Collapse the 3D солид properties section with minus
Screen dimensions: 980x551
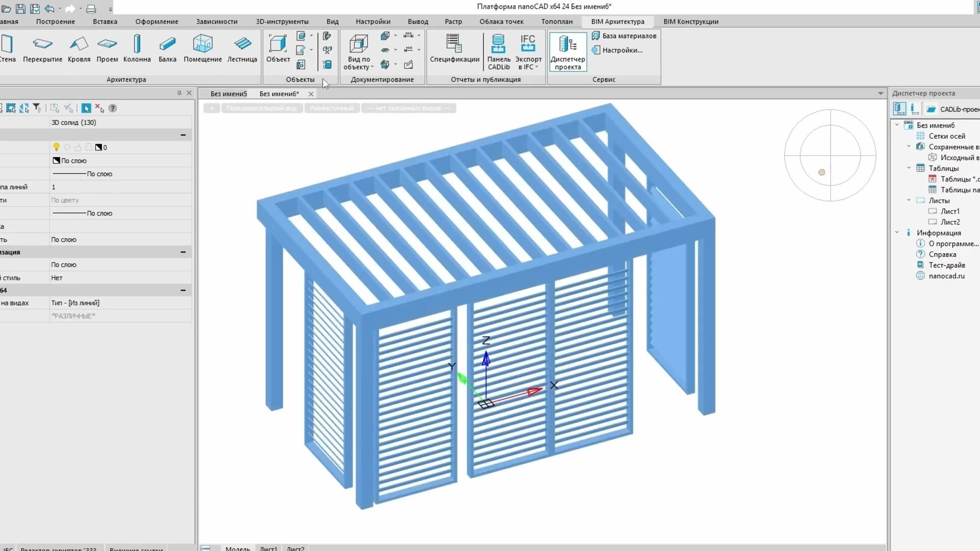click(x=184, y=135)
